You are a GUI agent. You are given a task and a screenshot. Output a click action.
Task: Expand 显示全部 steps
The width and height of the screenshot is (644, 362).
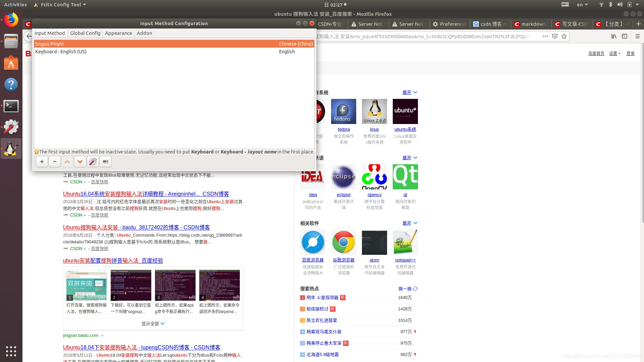(x=153, y=324)
